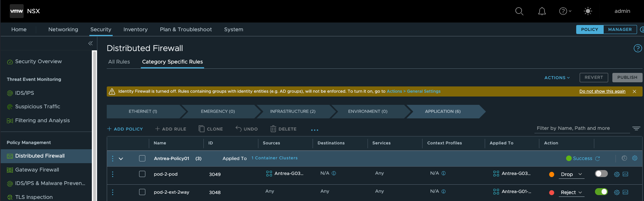Click the REVERT button

coord(594,77)
